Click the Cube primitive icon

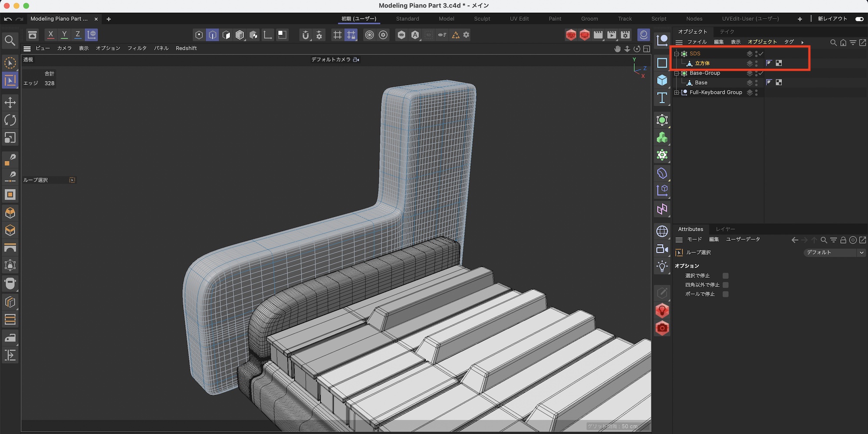coord(662,80)
